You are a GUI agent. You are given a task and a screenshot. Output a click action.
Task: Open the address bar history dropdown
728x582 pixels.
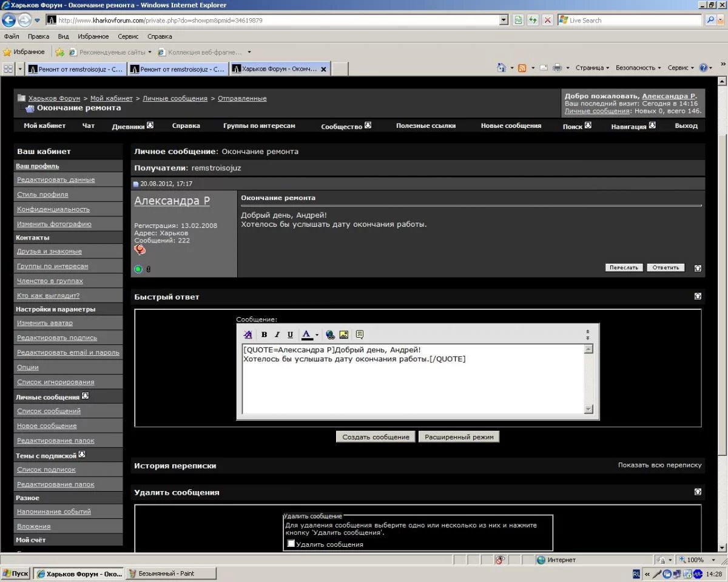[504, 20]
